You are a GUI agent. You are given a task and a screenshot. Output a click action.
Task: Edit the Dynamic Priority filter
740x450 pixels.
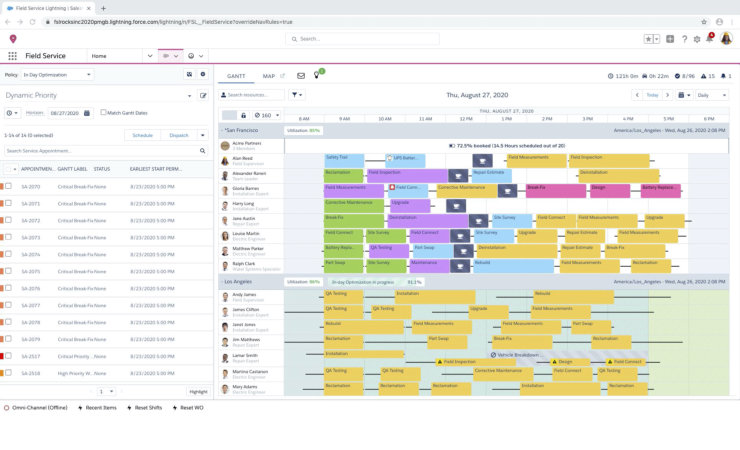[203, 96]
